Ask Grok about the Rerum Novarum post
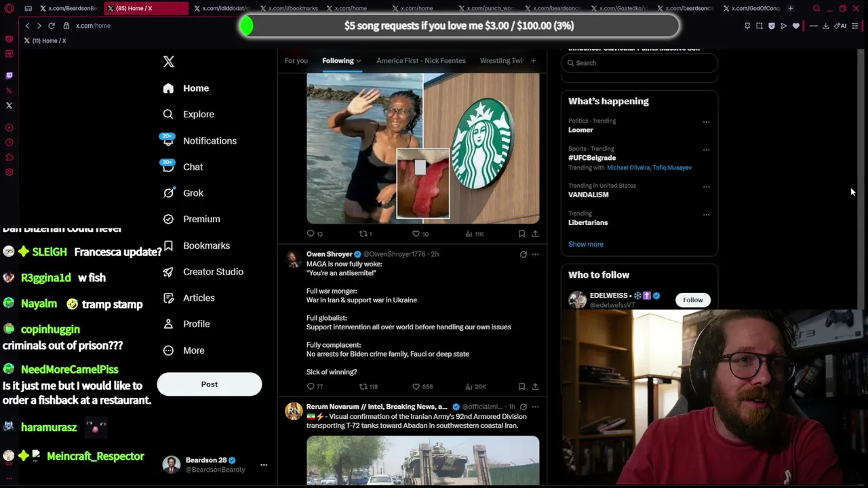The image size is (868, 488). click(x=523, y=407)
